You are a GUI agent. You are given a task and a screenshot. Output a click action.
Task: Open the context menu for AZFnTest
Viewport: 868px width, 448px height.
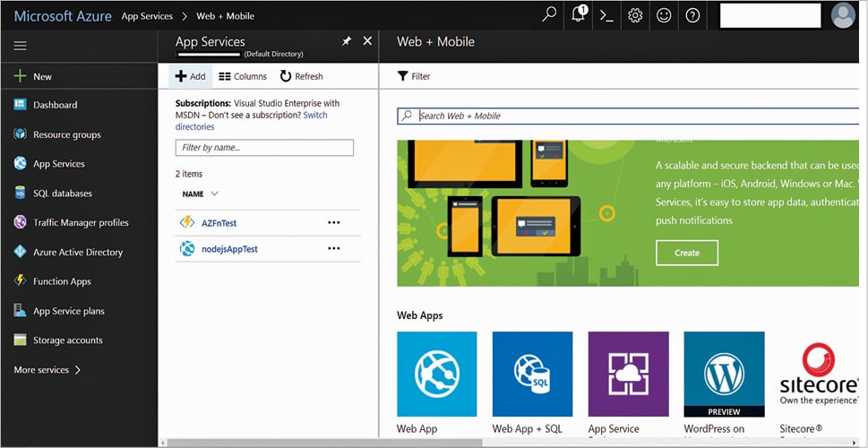(x=334, y=223)
